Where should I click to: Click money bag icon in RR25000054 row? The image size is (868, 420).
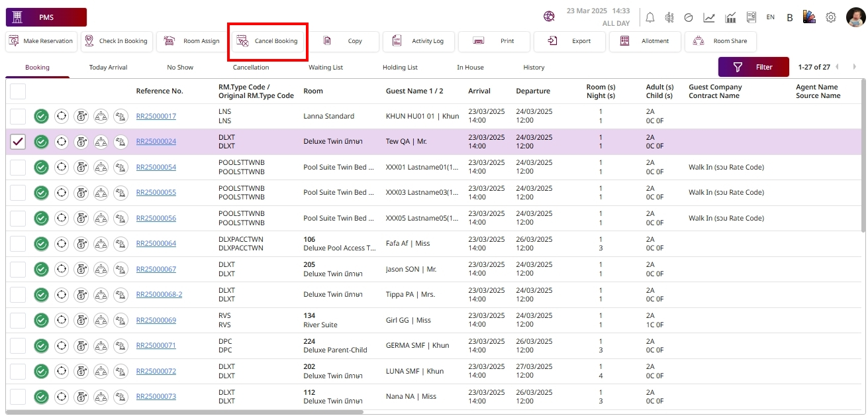81,168
